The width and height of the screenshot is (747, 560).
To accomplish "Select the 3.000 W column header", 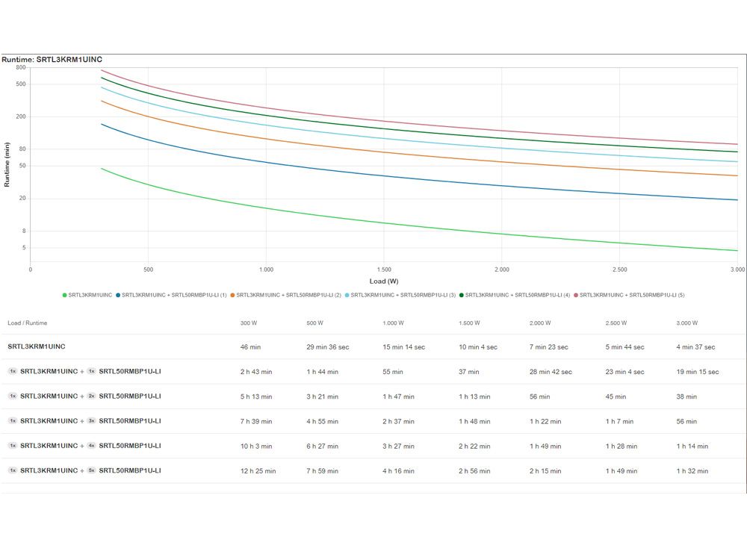I will click(x=687, y=323).
